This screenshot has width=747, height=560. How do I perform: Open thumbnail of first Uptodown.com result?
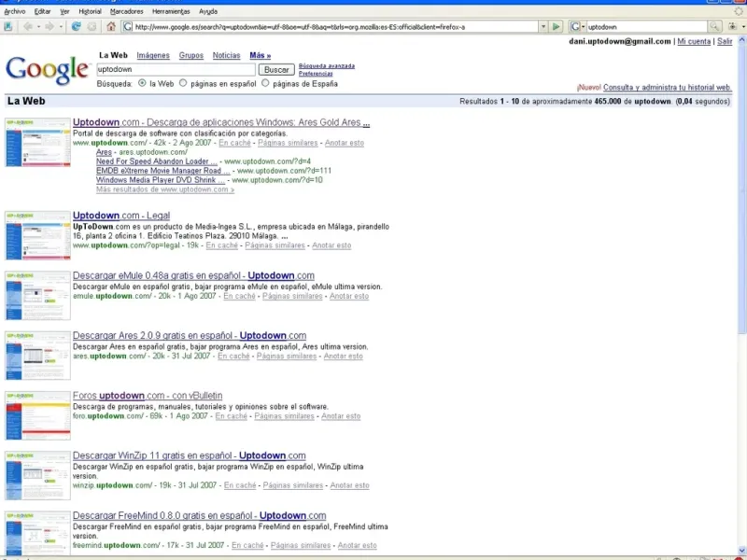[x=38, y=142]
